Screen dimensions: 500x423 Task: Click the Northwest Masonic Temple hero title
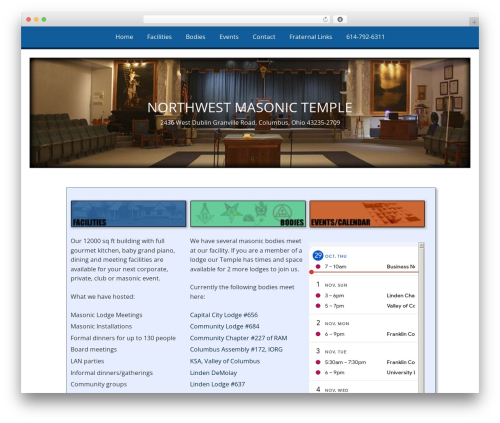pos(250,108)
